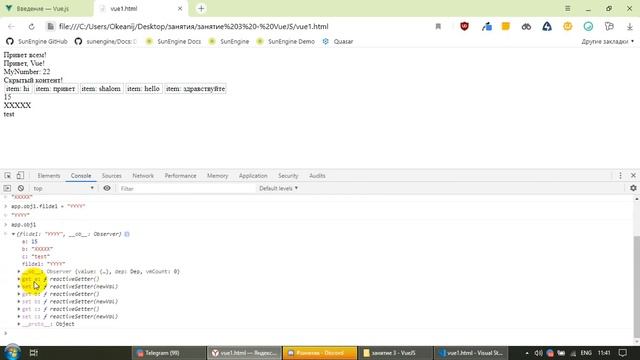
Task: Open the yellow square extension icon
Action: pos(506,26)
